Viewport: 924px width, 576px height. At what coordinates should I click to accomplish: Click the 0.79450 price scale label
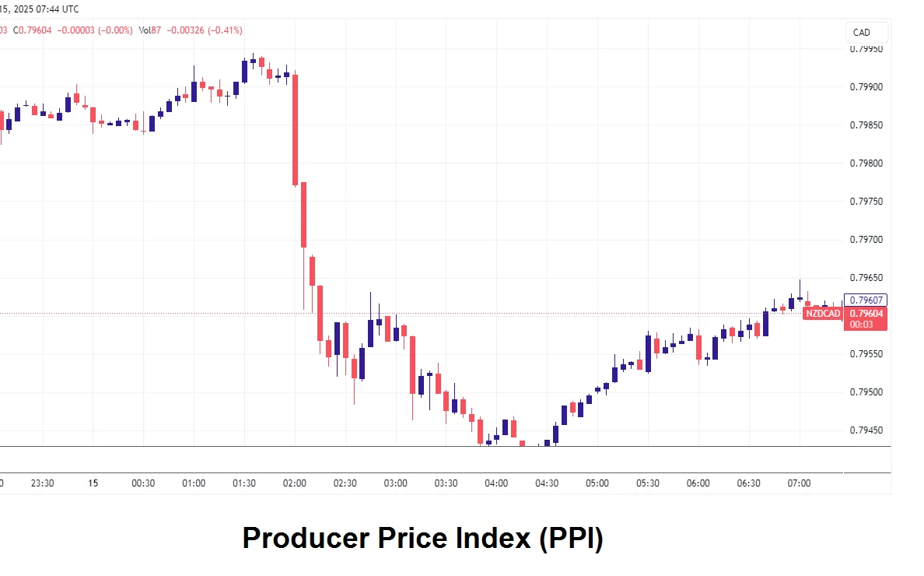pyautogui.click(x=866, y=430)
